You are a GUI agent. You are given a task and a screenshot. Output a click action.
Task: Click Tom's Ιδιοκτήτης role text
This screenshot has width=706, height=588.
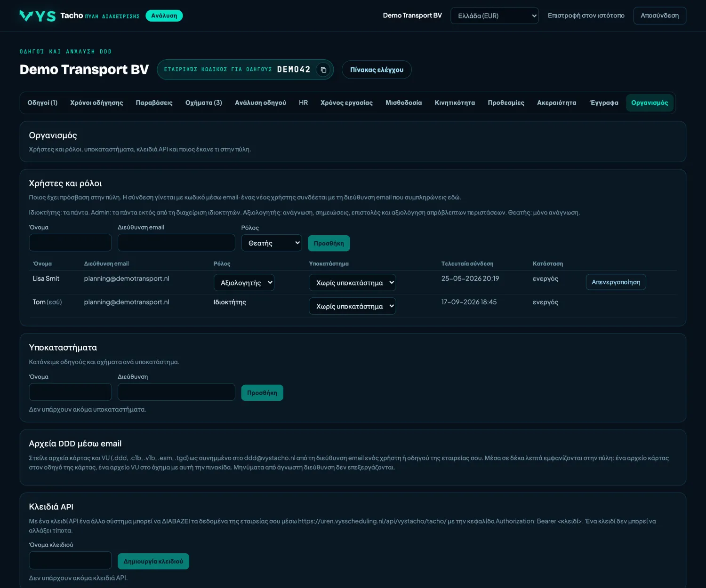click(230, 302)
